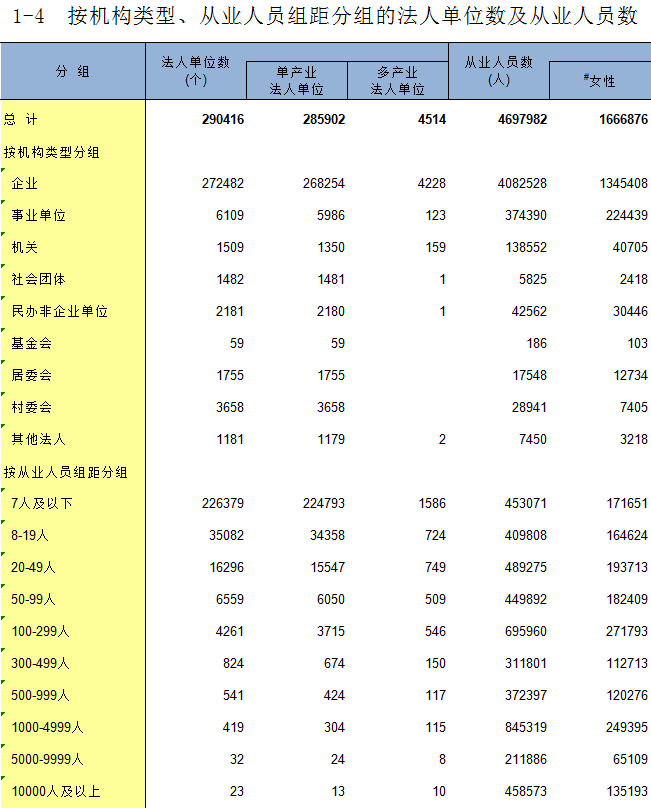
Task: Click cell value 374390
Action: pos(525,215)
